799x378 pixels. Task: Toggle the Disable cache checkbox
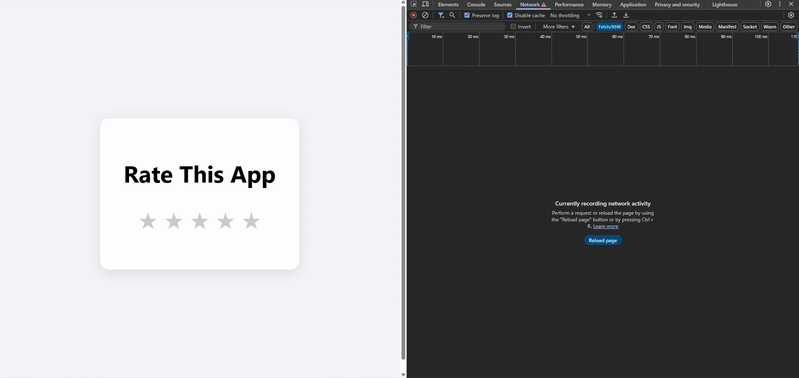(x=510, y=15)
